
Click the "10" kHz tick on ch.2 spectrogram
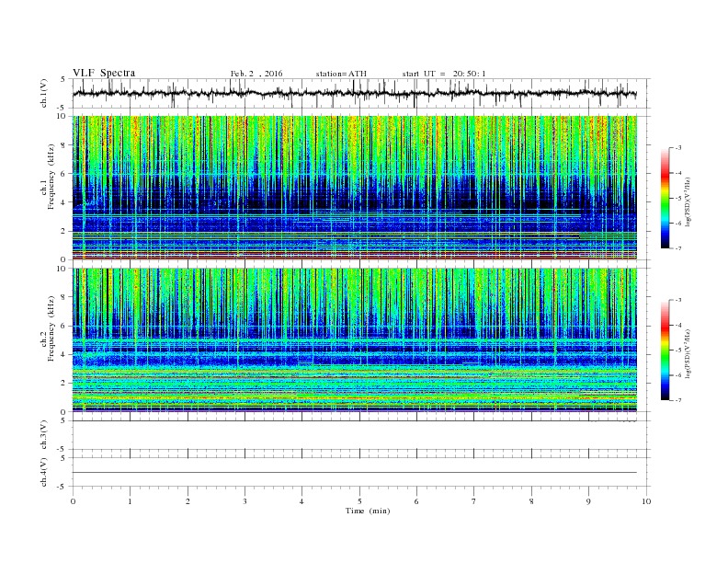pyautogui.click(x=62, y=269)
